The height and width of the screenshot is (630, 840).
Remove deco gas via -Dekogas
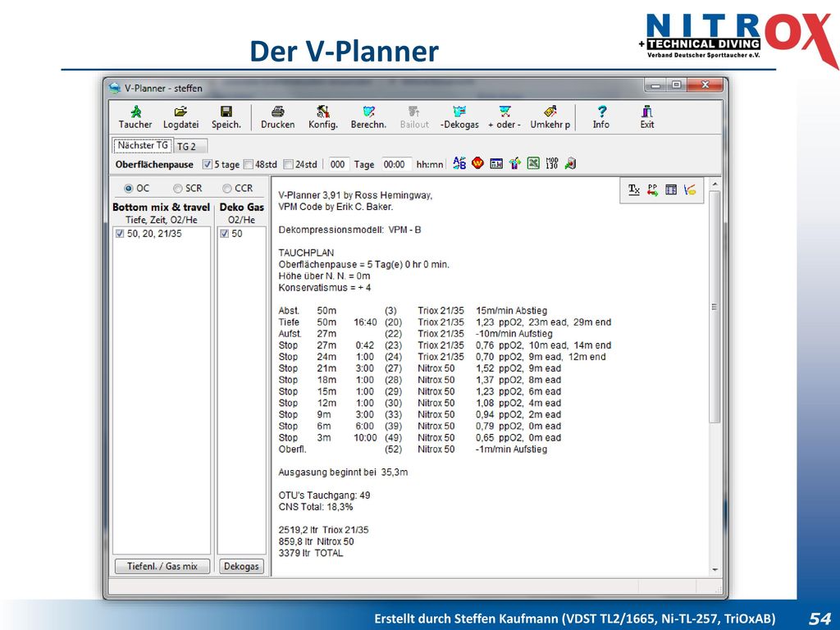[459, 117]
